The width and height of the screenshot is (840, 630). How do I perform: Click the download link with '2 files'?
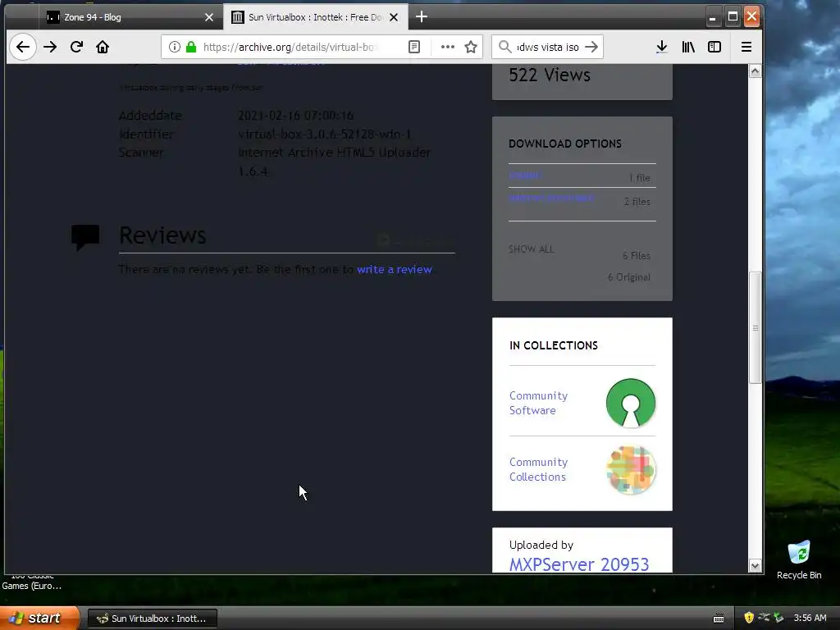coord(551,199)
